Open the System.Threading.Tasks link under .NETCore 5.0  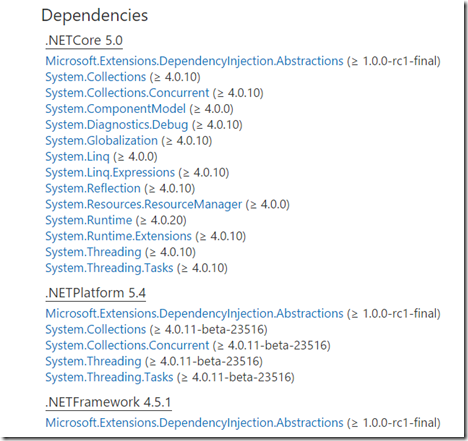[x=109, y=268]
